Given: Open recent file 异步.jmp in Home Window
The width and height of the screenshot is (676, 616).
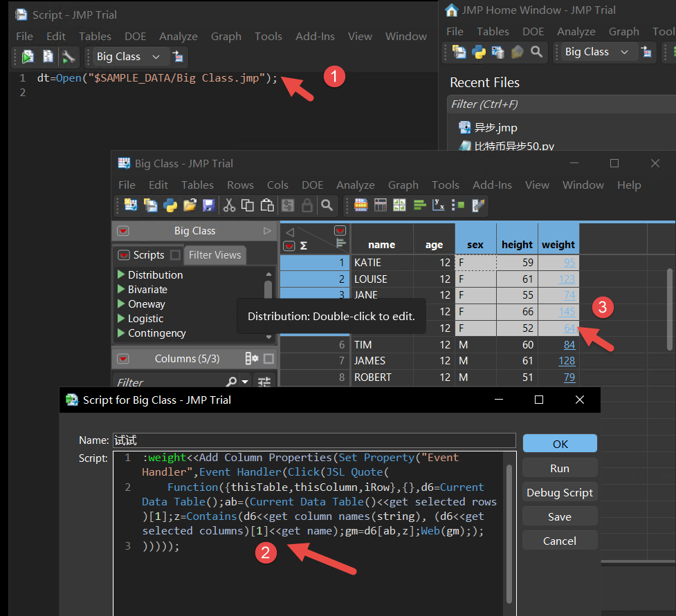Looking at the screenshot, I should click(495, 128).
